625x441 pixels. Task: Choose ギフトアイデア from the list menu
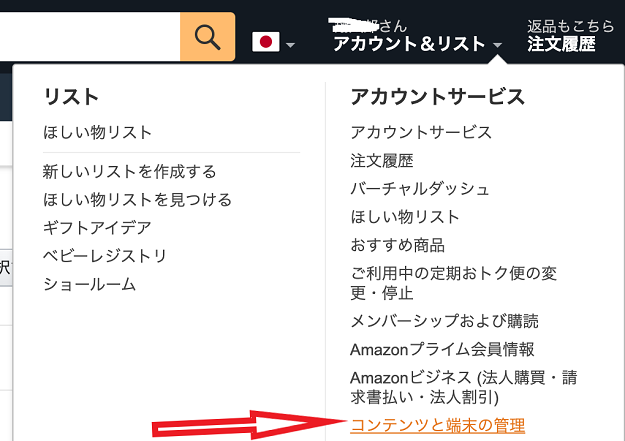(x=98, y=228)
